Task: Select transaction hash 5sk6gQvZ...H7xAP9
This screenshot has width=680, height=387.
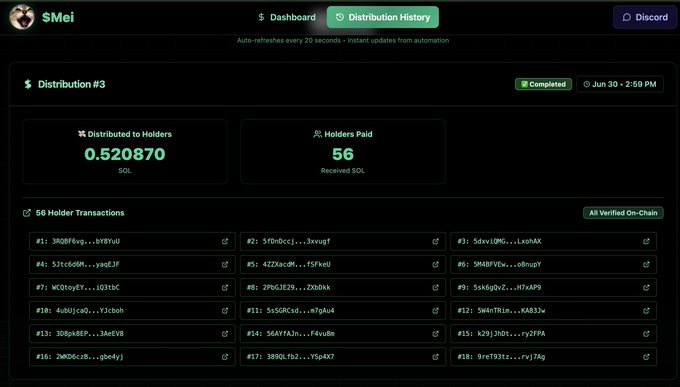Action: pyautogui.click(x=507, y=287)
